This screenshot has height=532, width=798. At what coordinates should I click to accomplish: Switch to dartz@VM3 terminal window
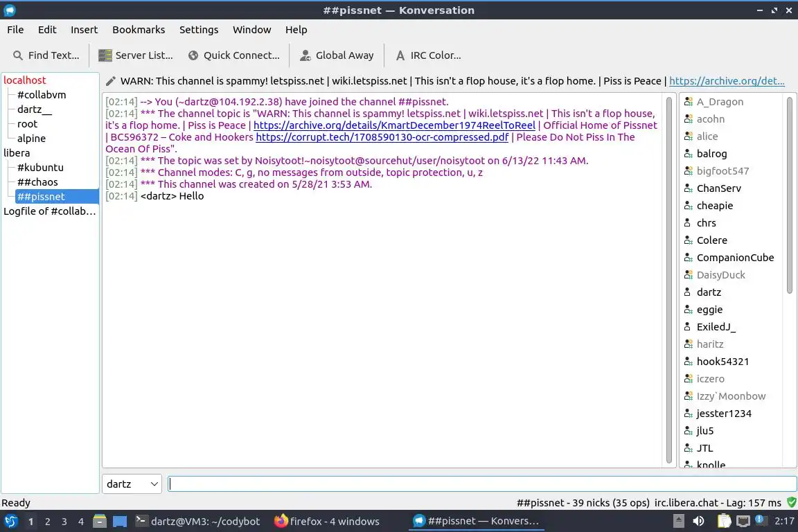[198, 522]
